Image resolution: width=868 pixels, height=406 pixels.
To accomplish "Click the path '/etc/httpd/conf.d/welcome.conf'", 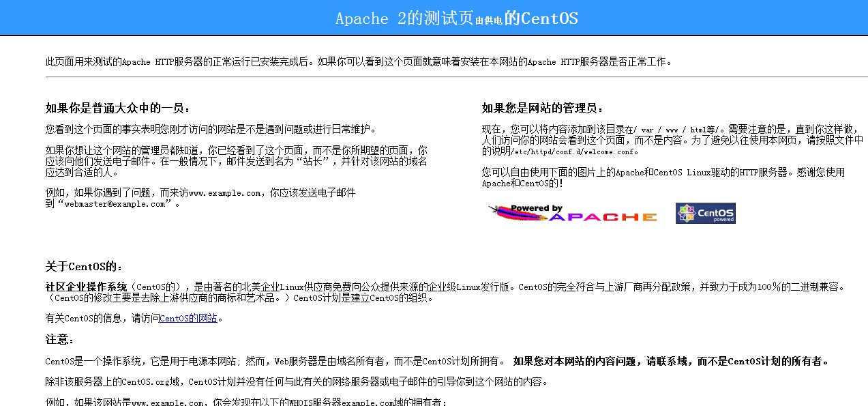I will click(x=573, y=151).
